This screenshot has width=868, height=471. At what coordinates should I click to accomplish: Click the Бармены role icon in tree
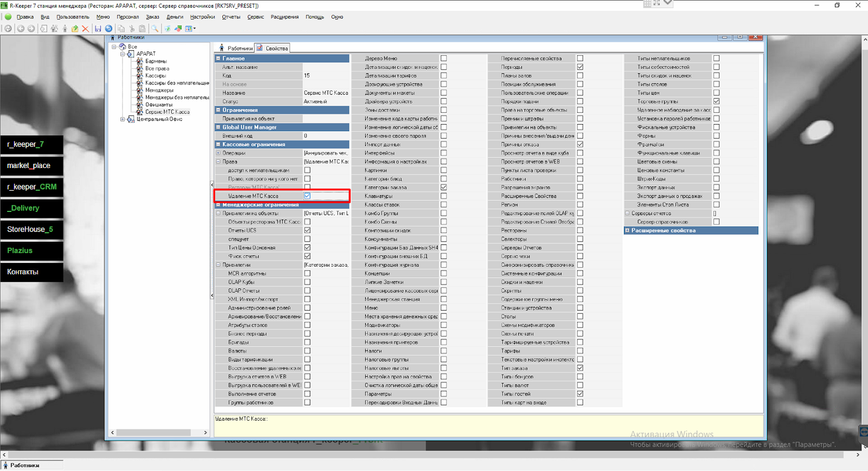(139, 61)
